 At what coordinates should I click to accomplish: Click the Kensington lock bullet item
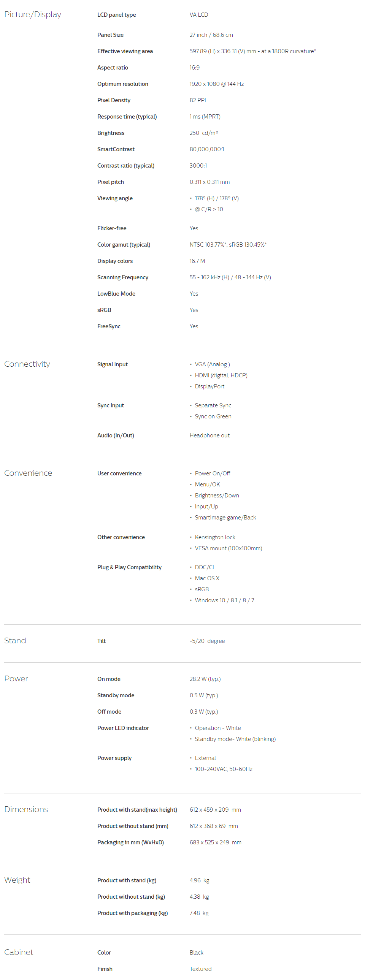(x=215, y=537)
